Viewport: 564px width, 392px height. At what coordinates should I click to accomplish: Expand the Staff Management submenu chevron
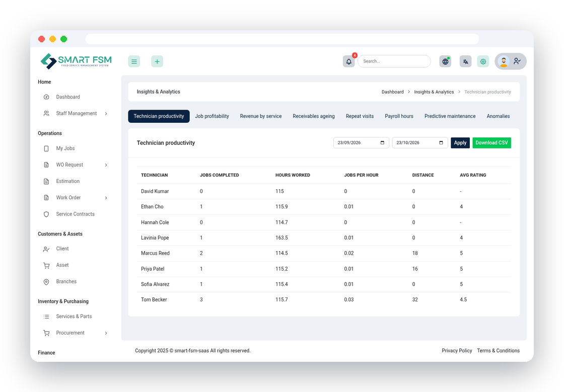pos(106,114)
